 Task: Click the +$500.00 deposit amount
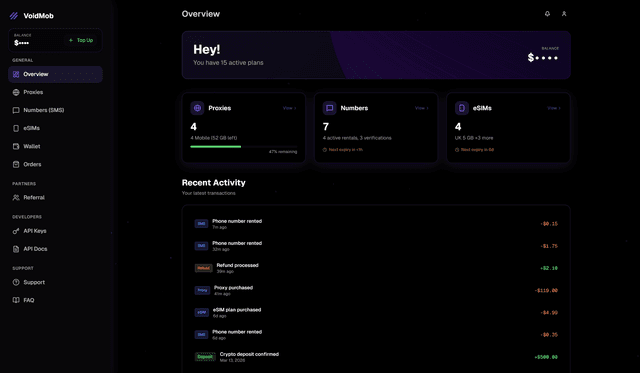click(546, 357)
